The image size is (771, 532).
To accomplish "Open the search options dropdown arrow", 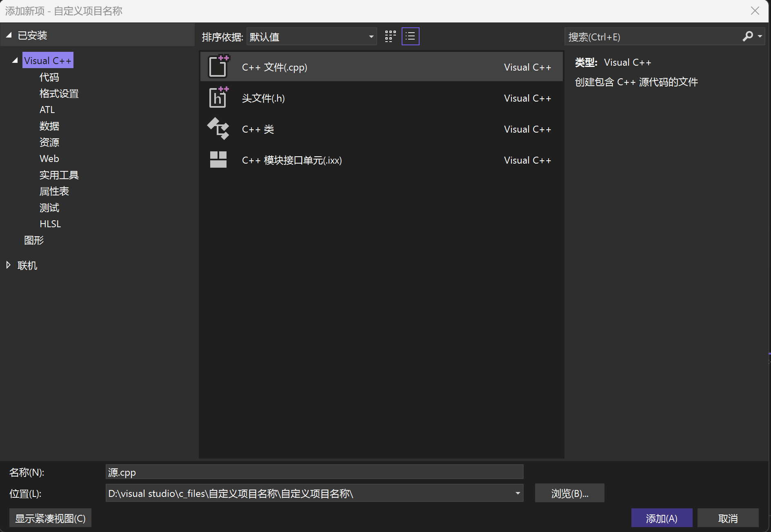I will coord(760,37).
